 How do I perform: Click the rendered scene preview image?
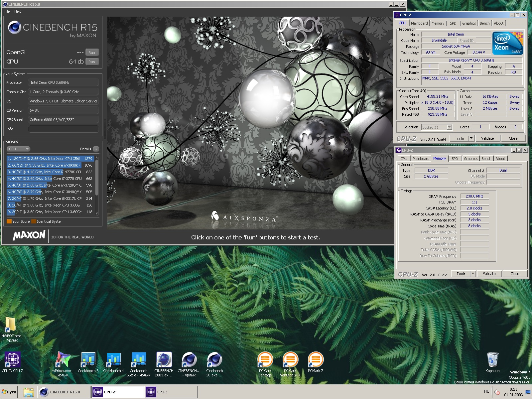click(x=250, y=123)
